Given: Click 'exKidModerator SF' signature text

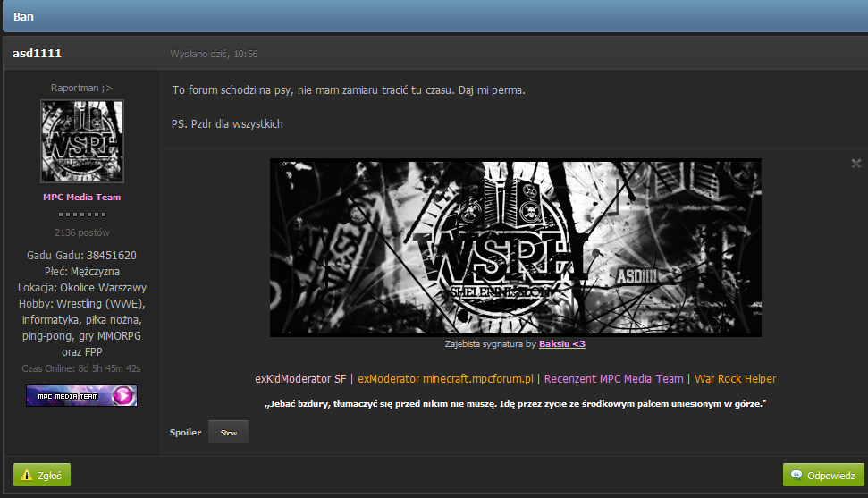Looking at the screenshot, I should pyautogui.click(x=300, y=379).
